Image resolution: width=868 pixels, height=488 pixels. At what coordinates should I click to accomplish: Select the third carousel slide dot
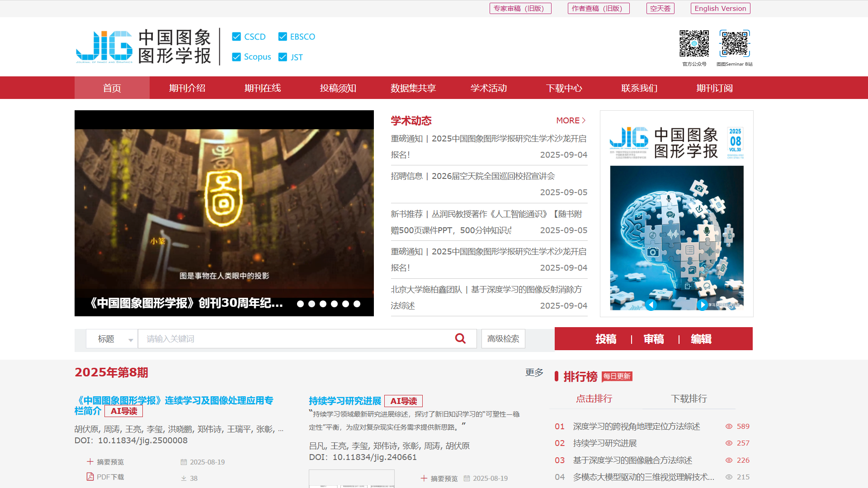coord(323,304)
